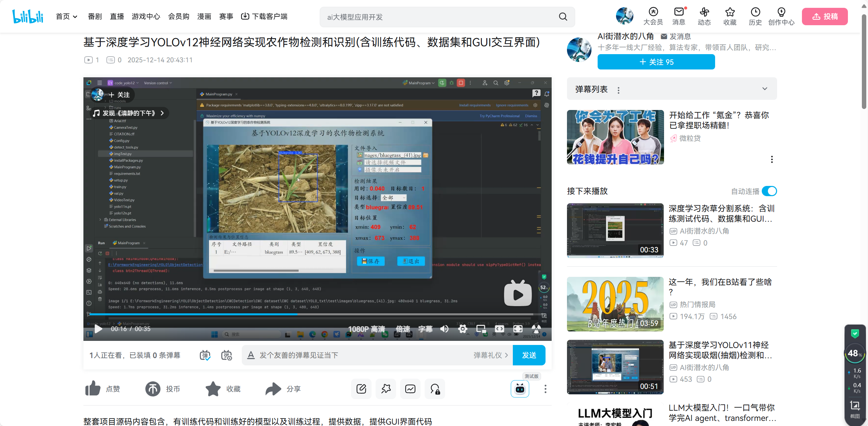Click the share (分享) arrow icon
This screenshot has height=426, width=868.
(273, 389)
